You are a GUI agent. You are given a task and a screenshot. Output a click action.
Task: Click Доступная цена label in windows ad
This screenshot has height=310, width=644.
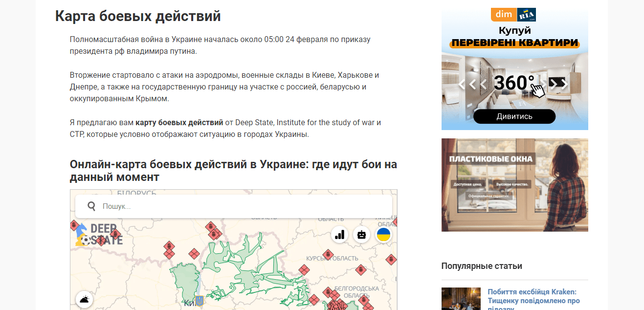[468, 184]
